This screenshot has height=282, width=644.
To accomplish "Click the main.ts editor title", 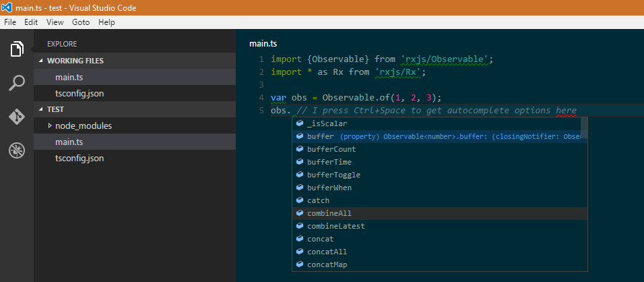I will coord(263,44).
